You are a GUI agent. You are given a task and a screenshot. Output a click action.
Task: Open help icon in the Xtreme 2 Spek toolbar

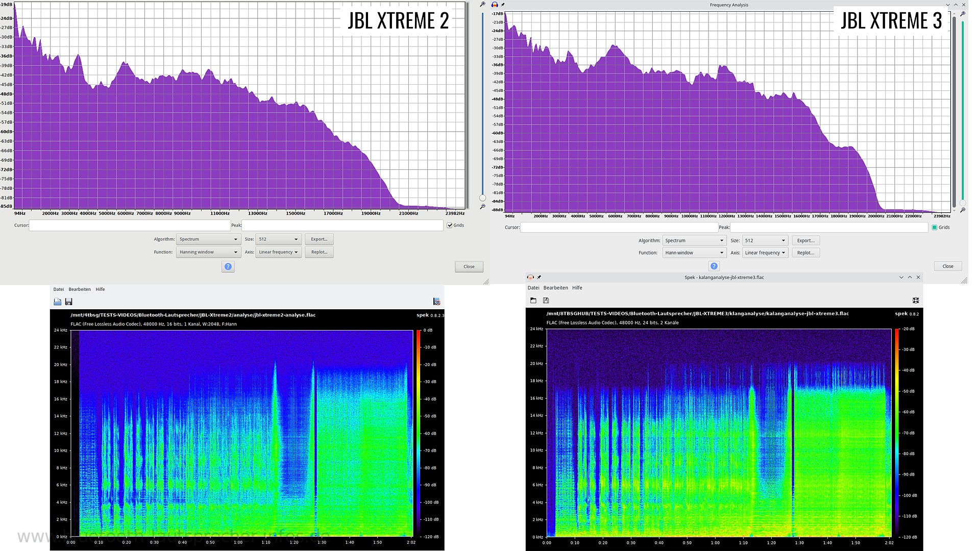(x=436, y=302)
